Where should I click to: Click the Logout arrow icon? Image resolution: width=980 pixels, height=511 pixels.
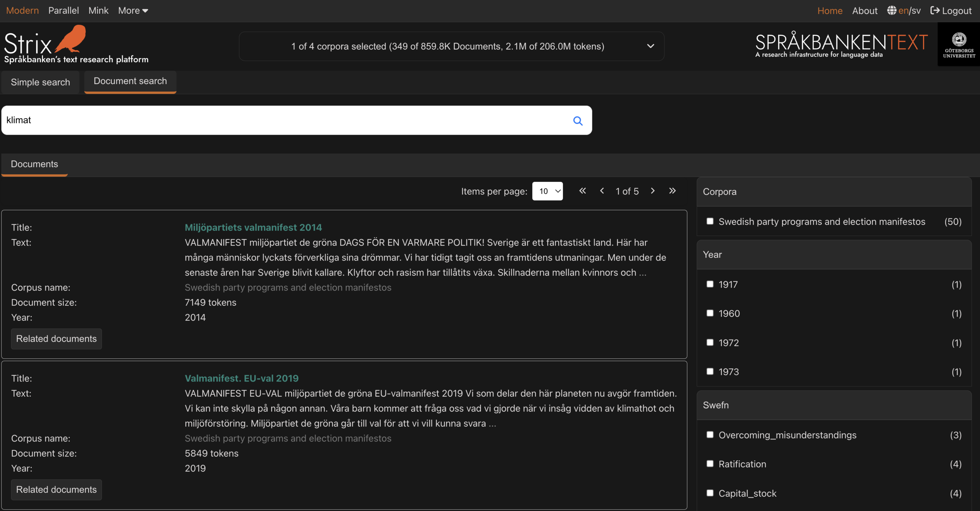click(934, 10)
